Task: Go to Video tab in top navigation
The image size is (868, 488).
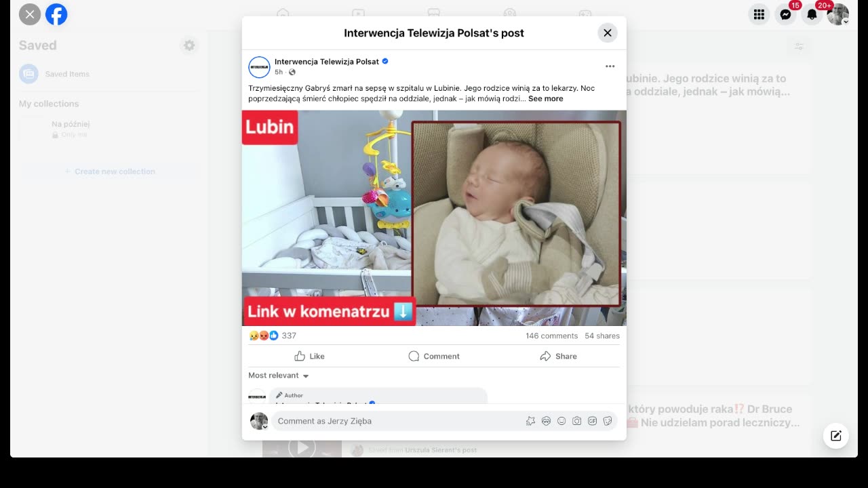Action: [359, 13]
